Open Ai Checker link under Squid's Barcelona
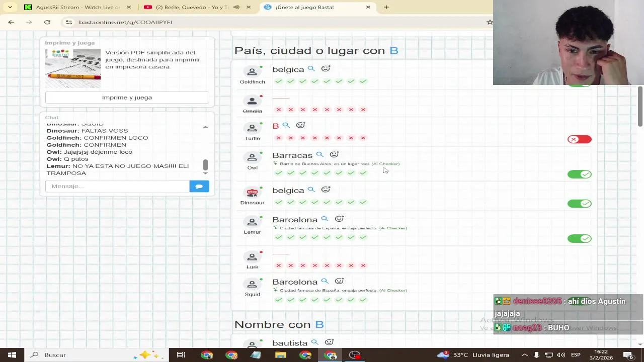The width and height of the screenshot is (644, 362). (x=393, y=291)
